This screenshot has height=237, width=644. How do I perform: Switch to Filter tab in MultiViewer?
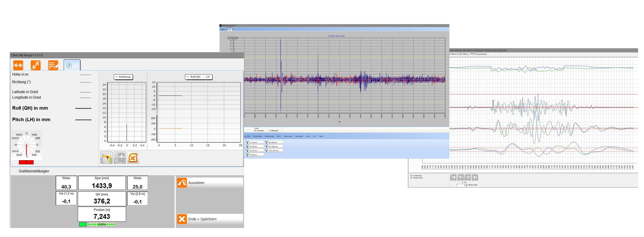(230, 29)
